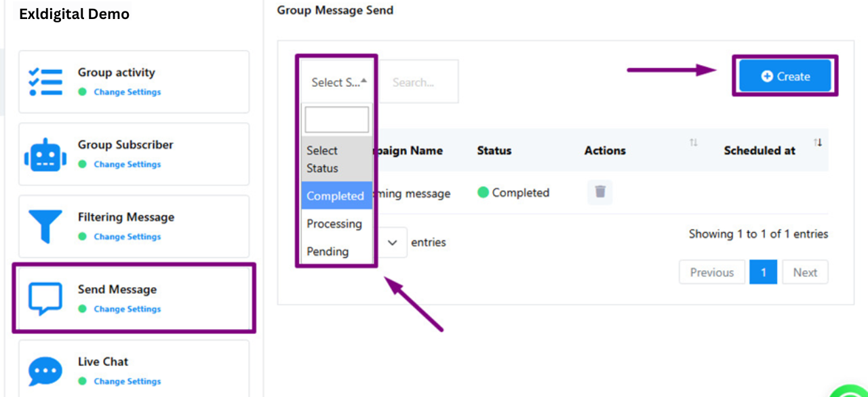The height and width of the screenshot is (397, 868).
Task: Choose the Pending status option
Action: pyautogui.click(x=337, y=251)
